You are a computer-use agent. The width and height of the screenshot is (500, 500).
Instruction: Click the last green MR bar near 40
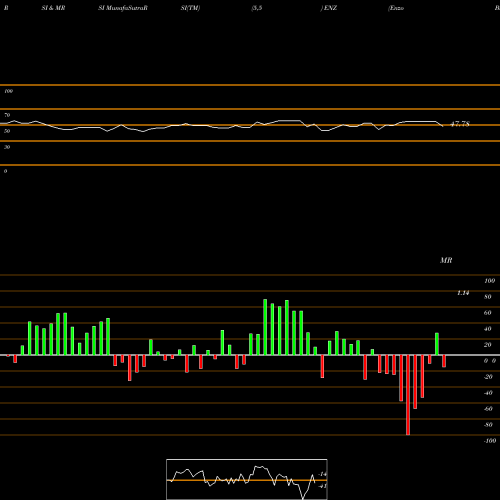coord(437,344)
